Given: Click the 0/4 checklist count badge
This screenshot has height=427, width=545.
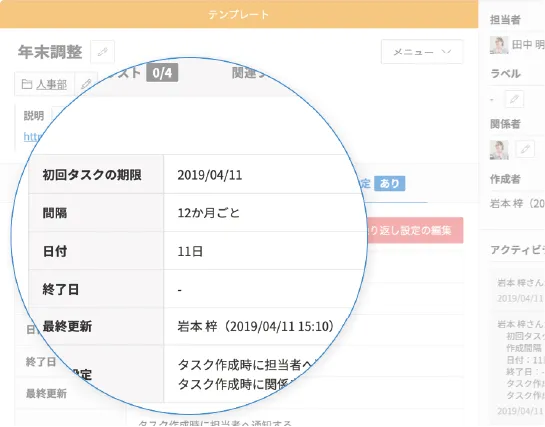Looking at the screenshot, I should coord(162,73).
